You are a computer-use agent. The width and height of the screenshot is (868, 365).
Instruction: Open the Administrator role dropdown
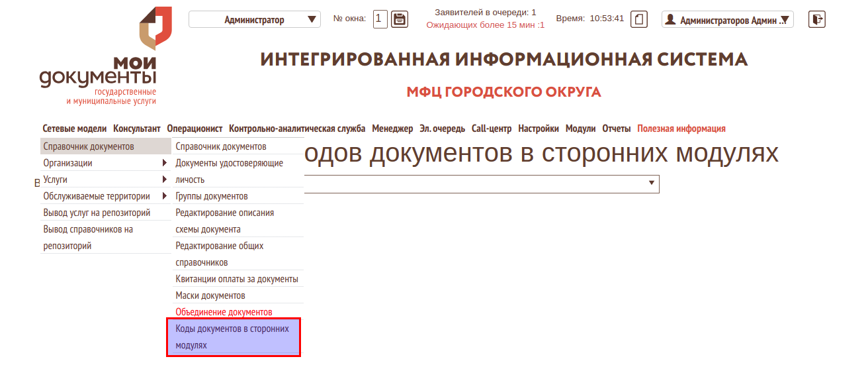coord(255,20)
